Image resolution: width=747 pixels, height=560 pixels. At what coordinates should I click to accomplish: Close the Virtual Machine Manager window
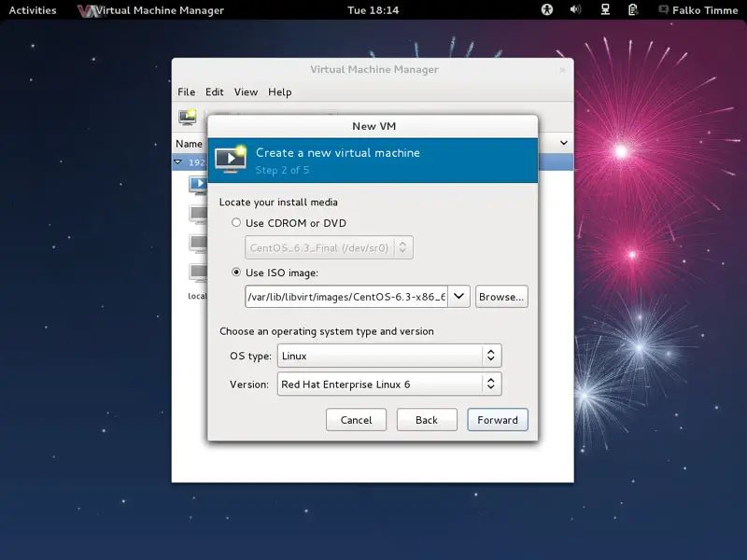(562, 70)
